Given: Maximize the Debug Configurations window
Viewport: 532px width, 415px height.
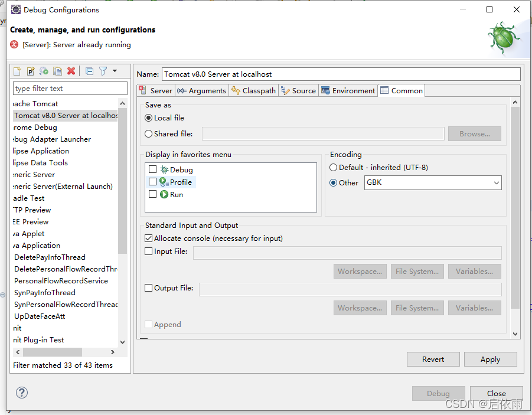Looking at the screenshot, I should tap(489, 9).
